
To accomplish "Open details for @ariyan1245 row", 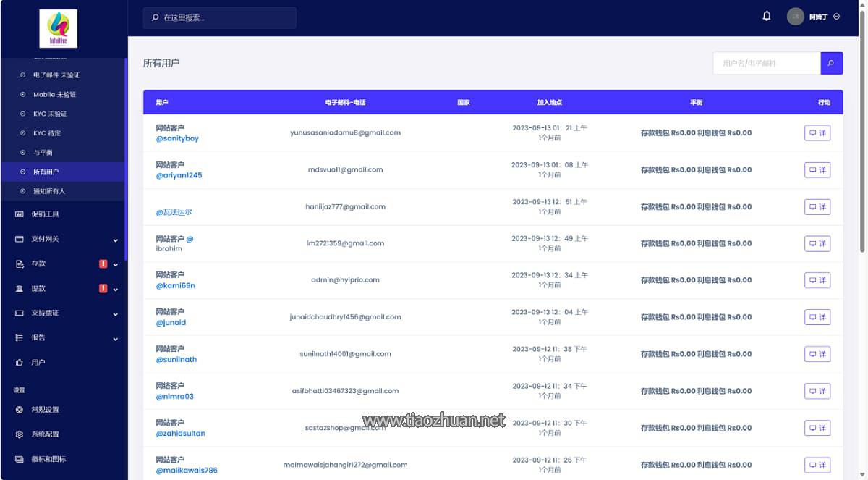I will coord(817,170).
